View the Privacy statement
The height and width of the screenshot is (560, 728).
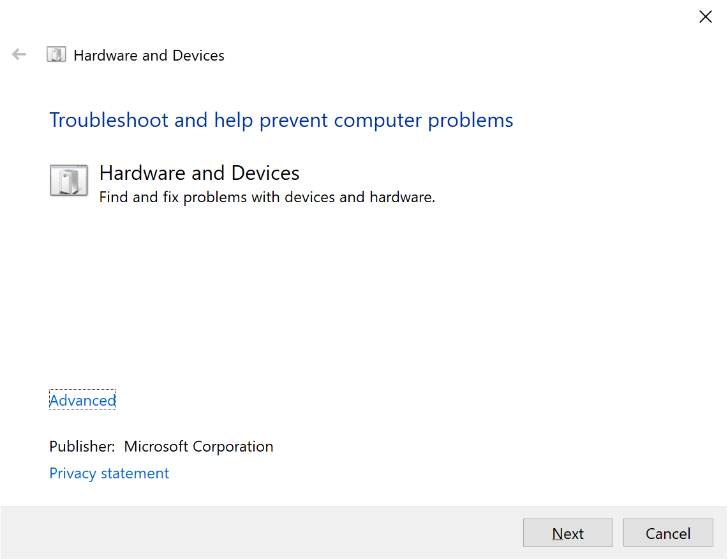(x=108, y=473)
